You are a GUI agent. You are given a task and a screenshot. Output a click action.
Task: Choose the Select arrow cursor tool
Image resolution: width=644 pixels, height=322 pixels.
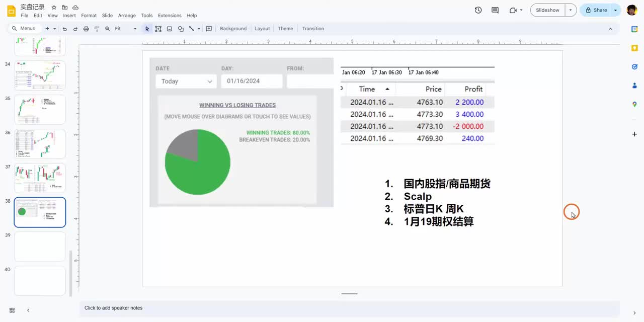(x=147, y=29)
